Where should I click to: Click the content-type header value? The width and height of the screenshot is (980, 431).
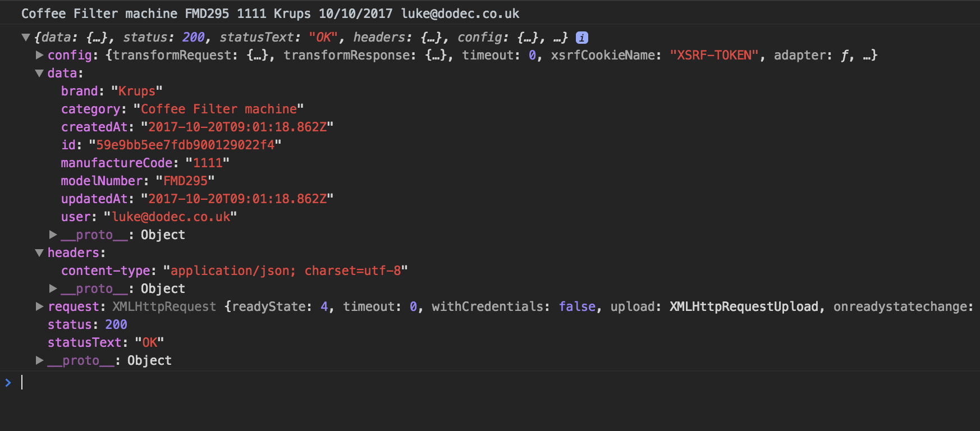pos(286,270)
